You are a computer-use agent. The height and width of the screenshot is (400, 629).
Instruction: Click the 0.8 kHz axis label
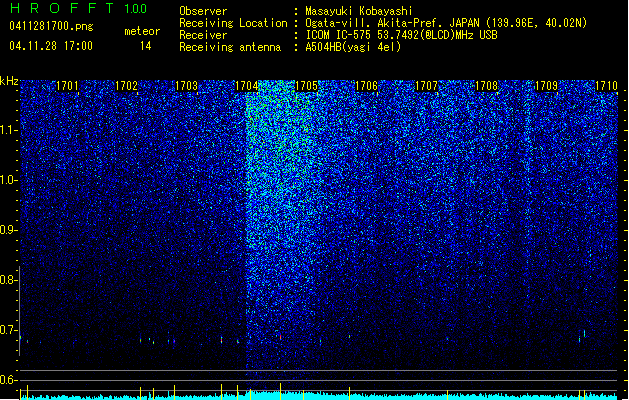pyautogui.click(x=9, y=280)
